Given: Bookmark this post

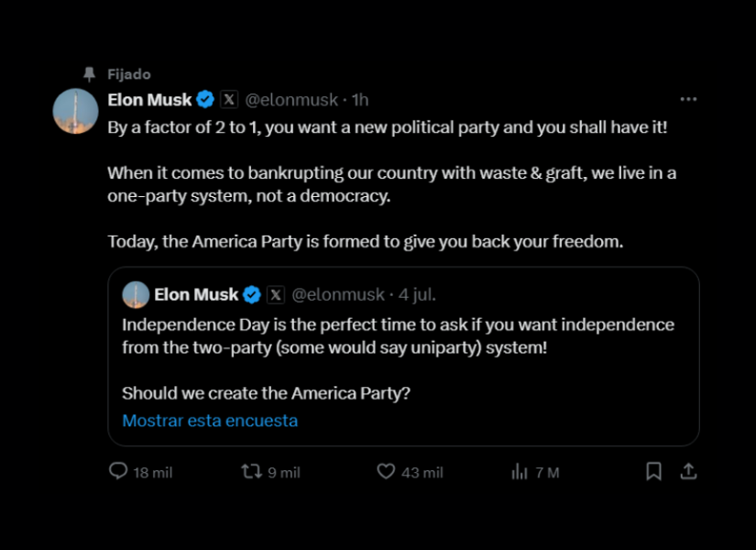Looking at the screenshot, I should tap(653, 470).
